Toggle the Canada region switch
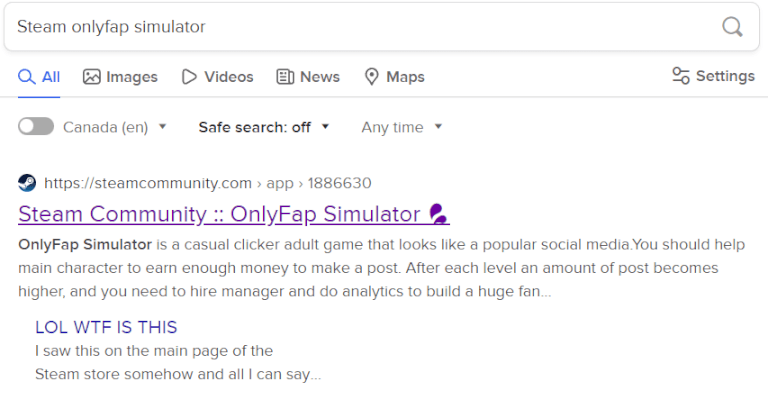 tap(36, 126)
